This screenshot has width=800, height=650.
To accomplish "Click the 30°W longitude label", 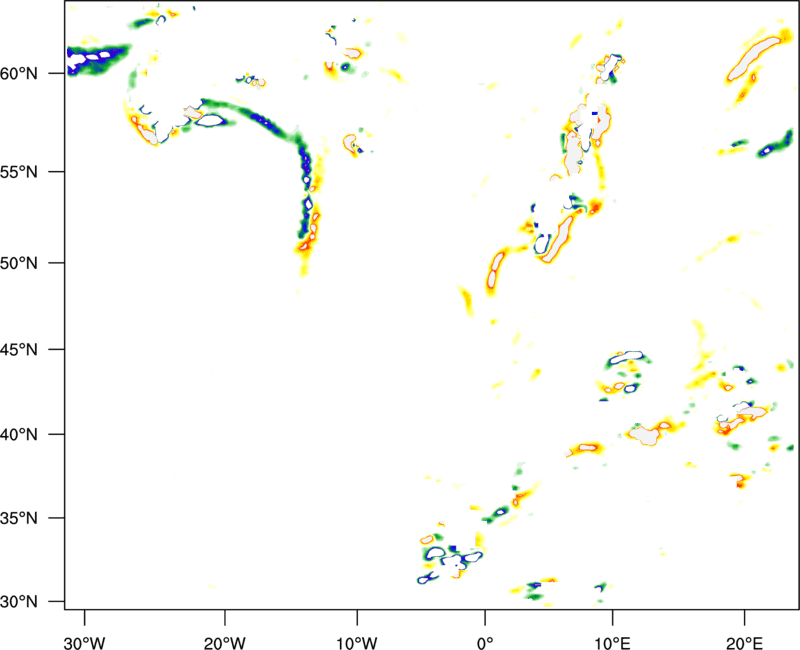I will [x=85, y=643].
